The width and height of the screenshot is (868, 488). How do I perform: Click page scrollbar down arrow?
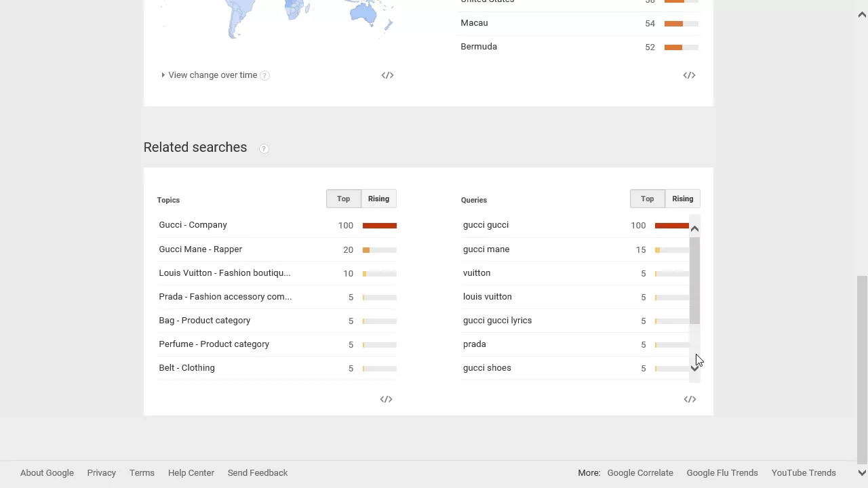862,473
